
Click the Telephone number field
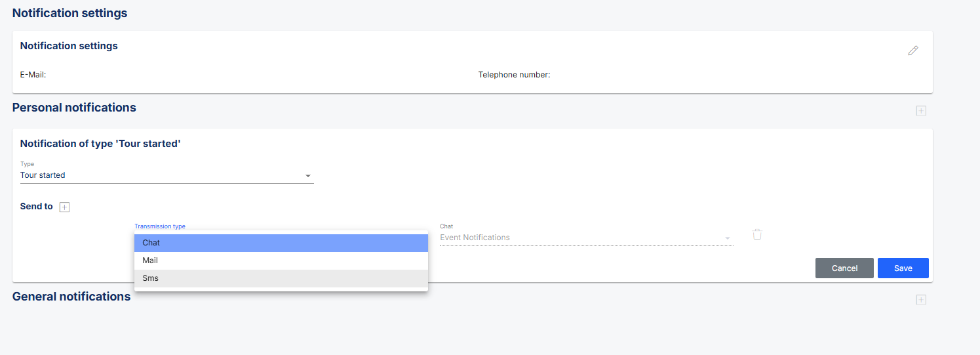coord(514,75)
